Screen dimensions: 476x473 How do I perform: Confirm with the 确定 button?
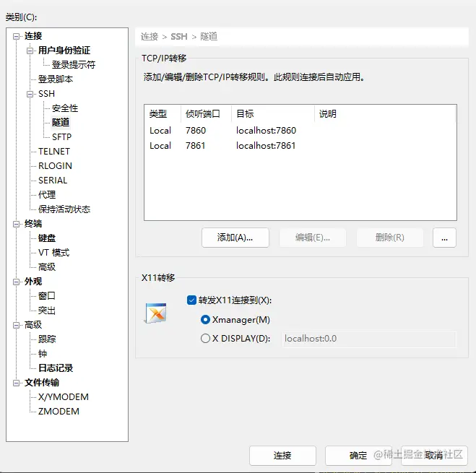(x=358, y=456)
